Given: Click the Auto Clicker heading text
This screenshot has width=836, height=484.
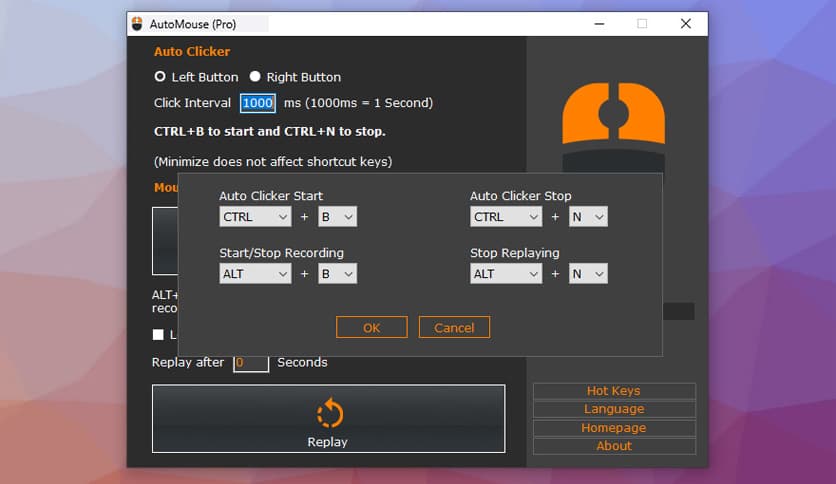Looking at the screenshot, I should [192, 52].
